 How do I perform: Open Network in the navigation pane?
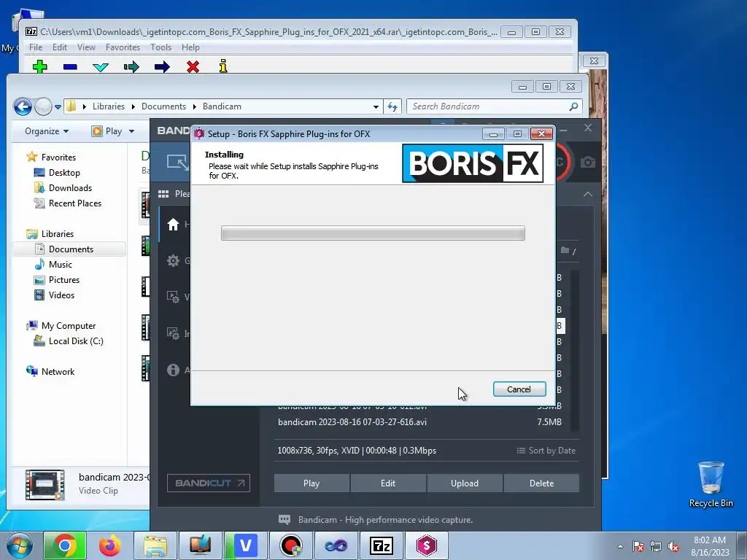tap(58, 371)
